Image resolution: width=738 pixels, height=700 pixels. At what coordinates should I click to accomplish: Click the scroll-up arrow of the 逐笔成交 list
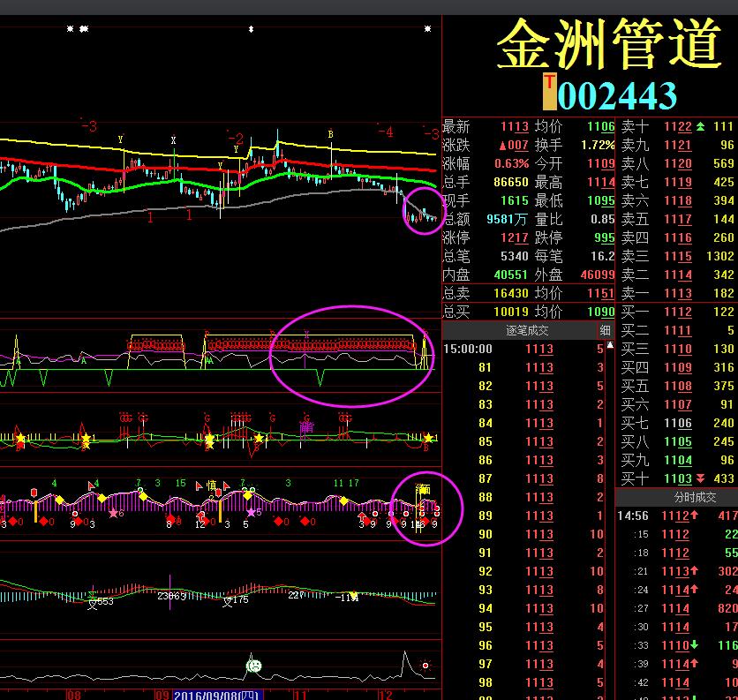(x=610, y=345)
